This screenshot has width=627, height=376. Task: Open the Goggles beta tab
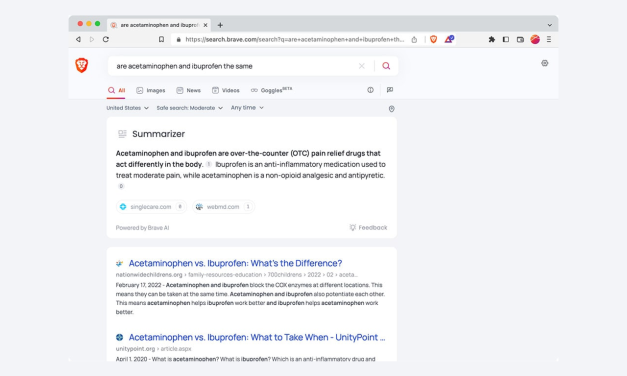click(x=272, y=90)
